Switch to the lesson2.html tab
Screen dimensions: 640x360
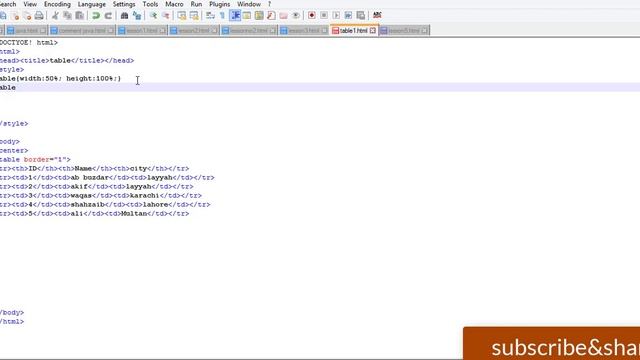coord(193,31)
